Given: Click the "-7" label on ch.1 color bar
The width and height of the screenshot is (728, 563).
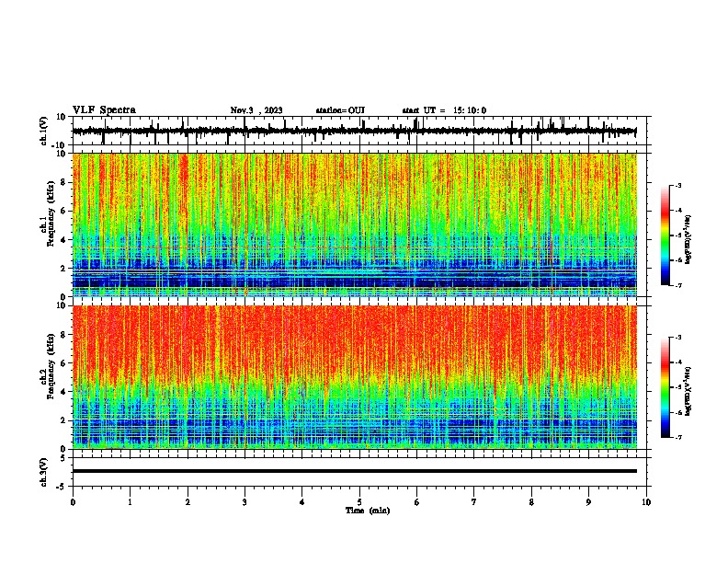Looking at the screenshot, I should click(x=677, y=285).
